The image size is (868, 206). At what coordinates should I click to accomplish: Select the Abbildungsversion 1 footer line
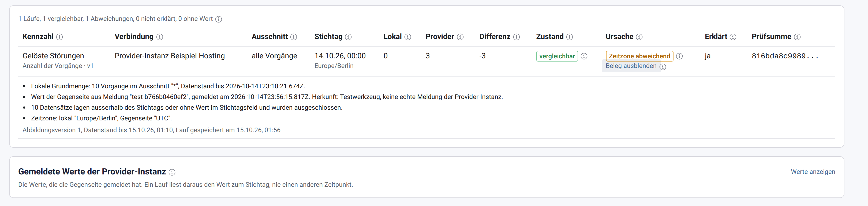[x=151, y=130]
